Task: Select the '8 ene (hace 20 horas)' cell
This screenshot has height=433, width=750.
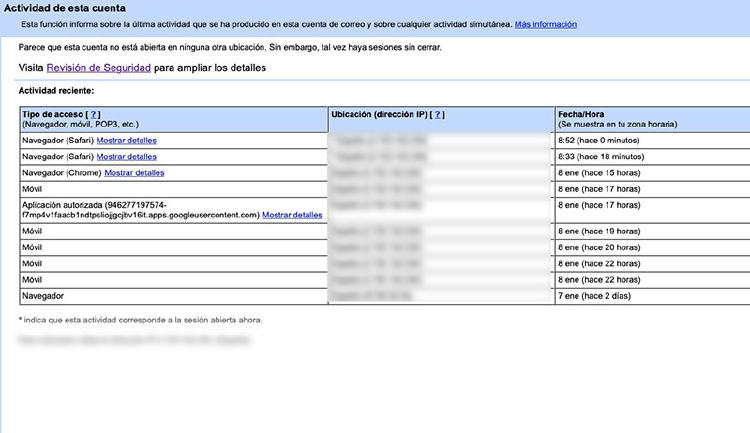Action: 600,247
